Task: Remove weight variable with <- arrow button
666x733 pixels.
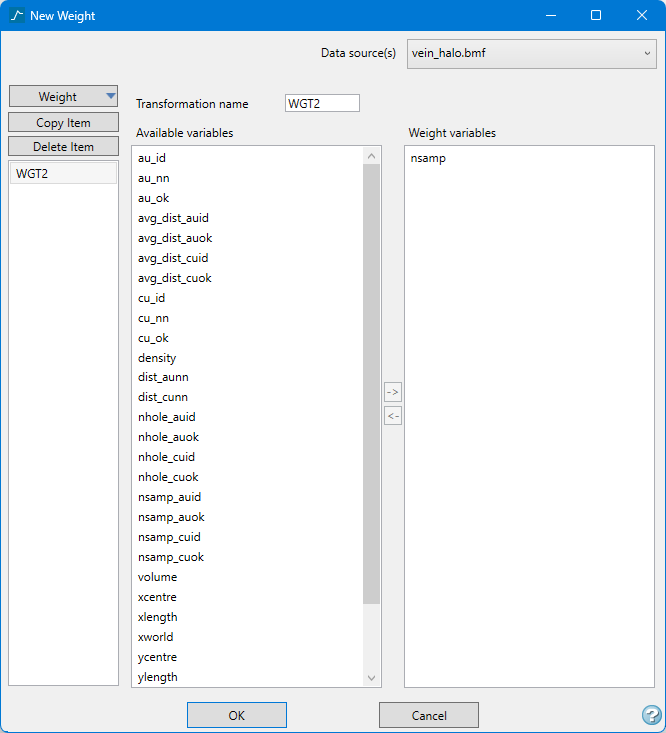Action: 393,415
